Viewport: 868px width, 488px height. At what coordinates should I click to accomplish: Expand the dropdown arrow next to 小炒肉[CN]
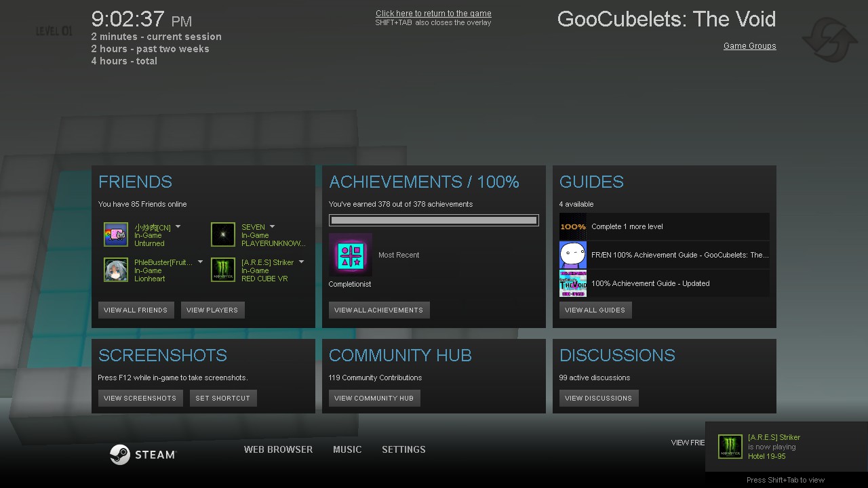178,226
